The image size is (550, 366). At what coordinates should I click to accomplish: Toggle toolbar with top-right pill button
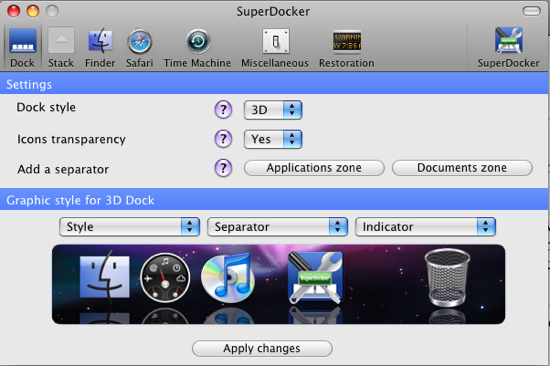(x=531, y=11)
